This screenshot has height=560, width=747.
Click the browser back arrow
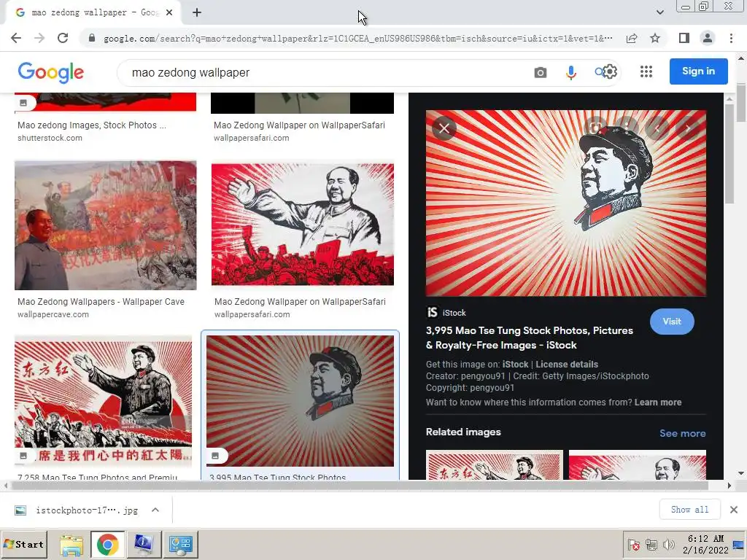[16, 38]
